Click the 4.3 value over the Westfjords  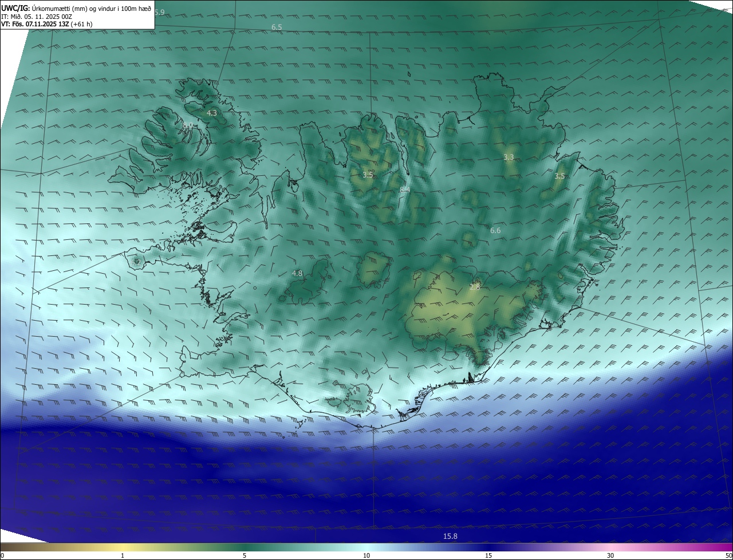(211, 113)
